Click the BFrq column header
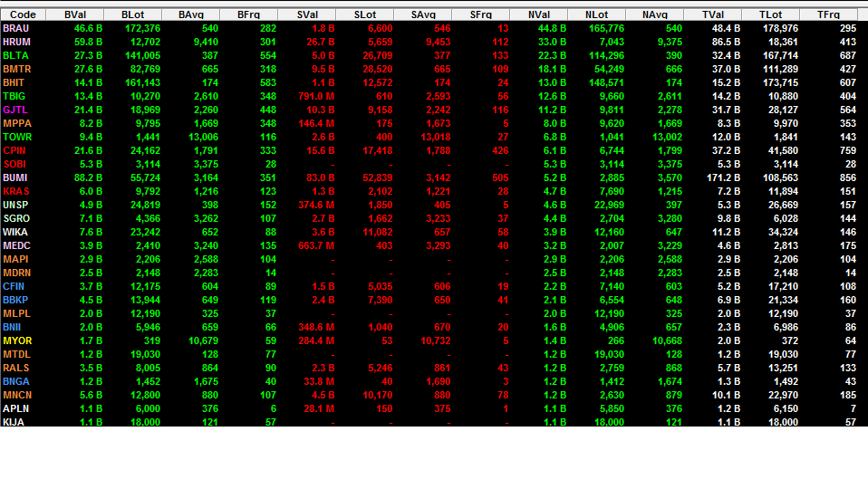The image size is (868, 489). coord(248,14)
